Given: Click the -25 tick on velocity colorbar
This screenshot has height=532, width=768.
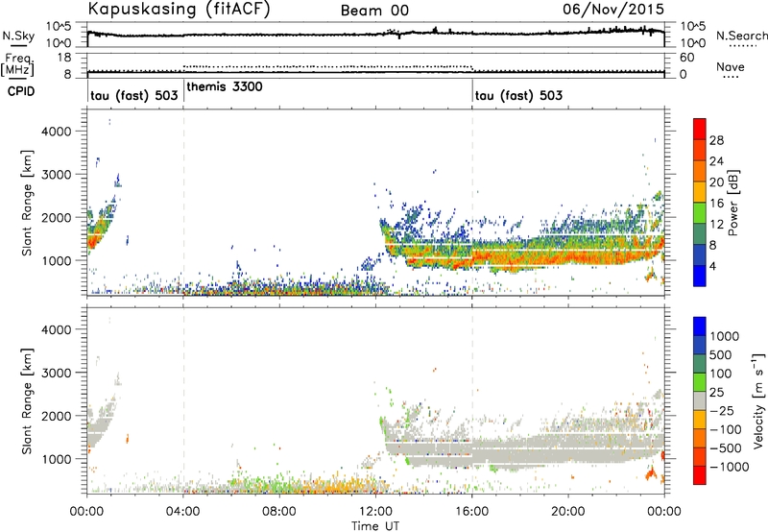Looking at the screenshot, I should pyautogui.click(x=722, y=410).
